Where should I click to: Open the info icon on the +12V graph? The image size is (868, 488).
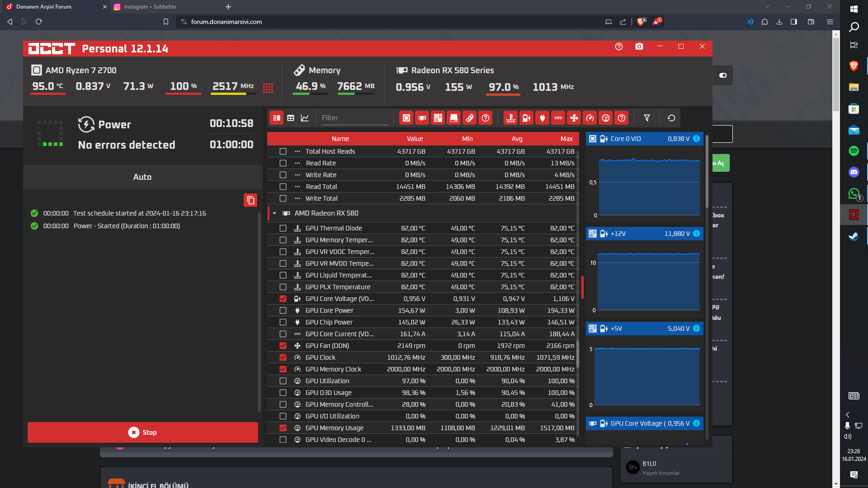click(697, 234)
